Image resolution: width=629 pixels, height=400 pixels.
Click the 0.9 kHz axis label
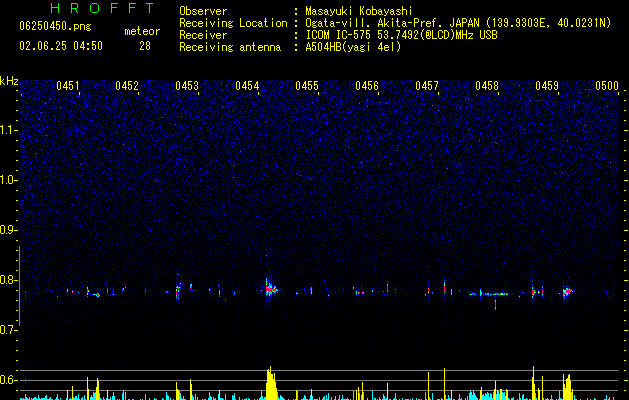point(9,230)
